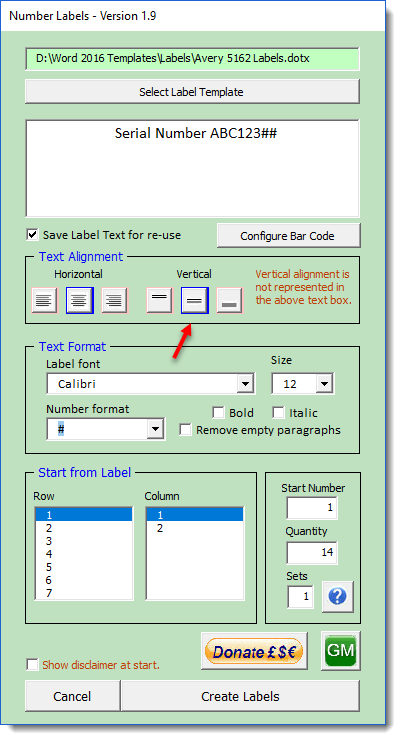Toggle Show disclaimer at start
Screen dimensions: 401x740
click(x=32, y=664)
